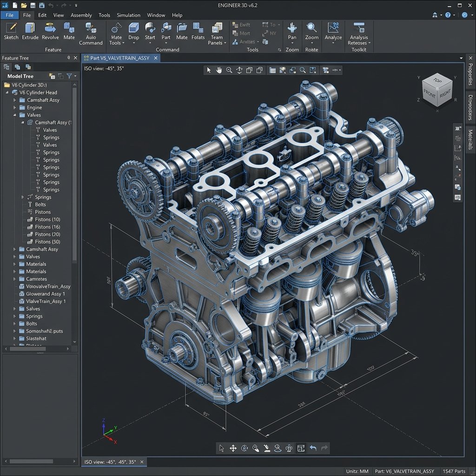Open the Edit menu
Viewport: 476px width, 476px height.
pyautogui.click(x=42, y=15)
